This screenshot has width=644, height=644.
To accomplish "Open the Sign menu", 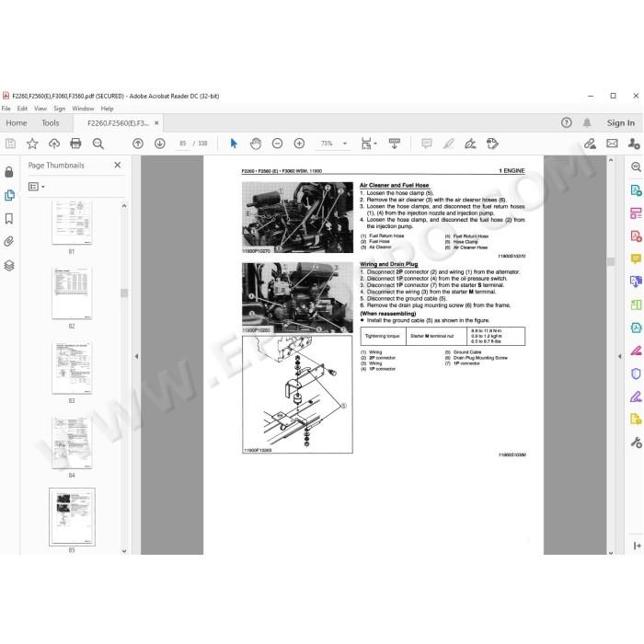I will [60, 109].
